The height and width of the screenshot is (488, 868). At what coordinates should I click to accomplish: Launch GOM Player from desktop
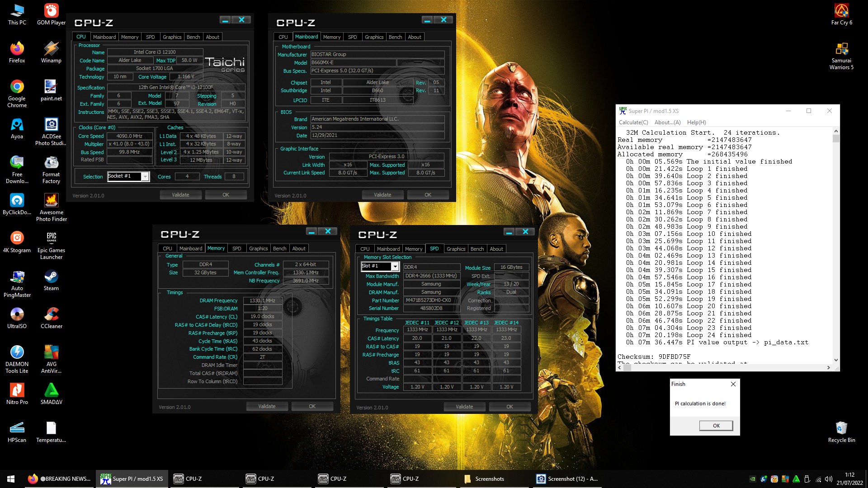click(x=51, y=14)
